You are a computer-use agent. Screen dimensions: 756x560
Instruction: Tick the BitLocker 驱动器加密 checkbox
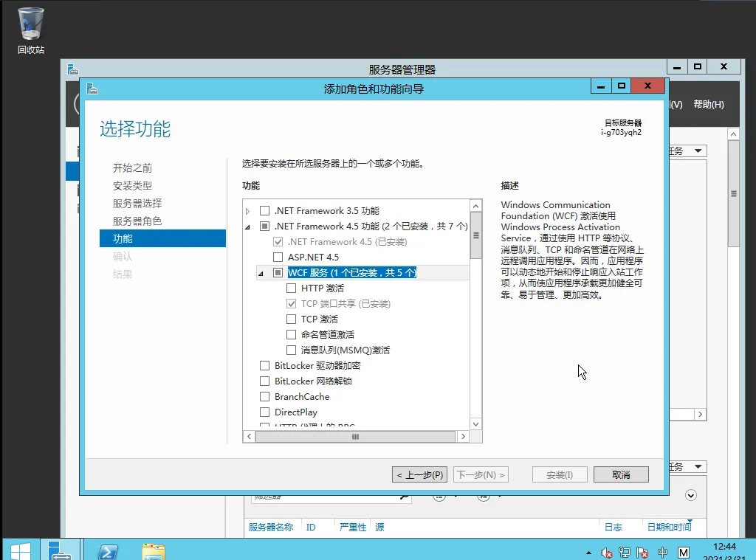tap(265, 366)
